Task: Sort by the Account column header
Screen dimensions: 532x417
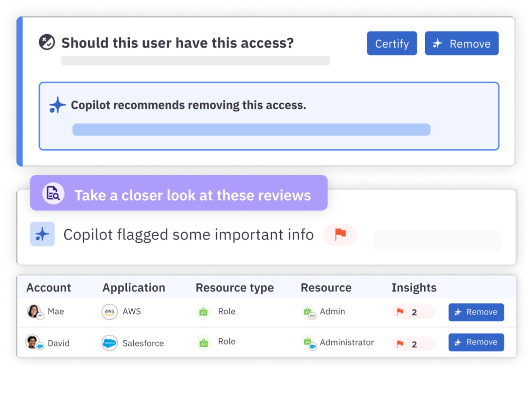Action: (x=49, y=287)
